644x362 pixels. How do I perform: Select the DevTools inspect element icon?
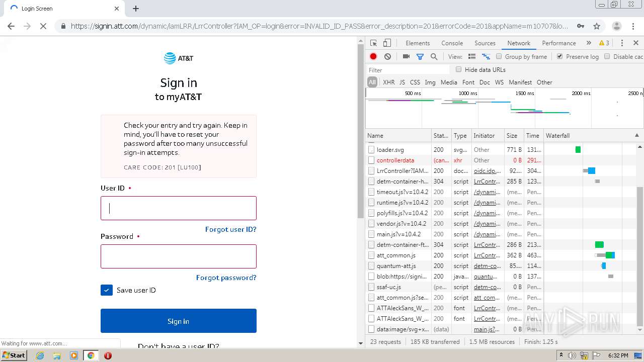tap(373, 43)
